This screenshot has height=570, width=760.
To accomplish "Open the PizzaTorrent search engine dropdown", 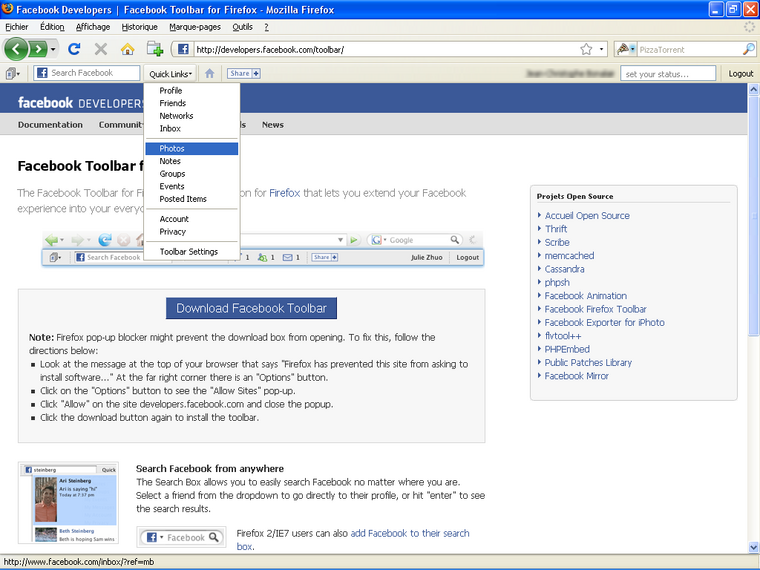I will tap(625, 49).
